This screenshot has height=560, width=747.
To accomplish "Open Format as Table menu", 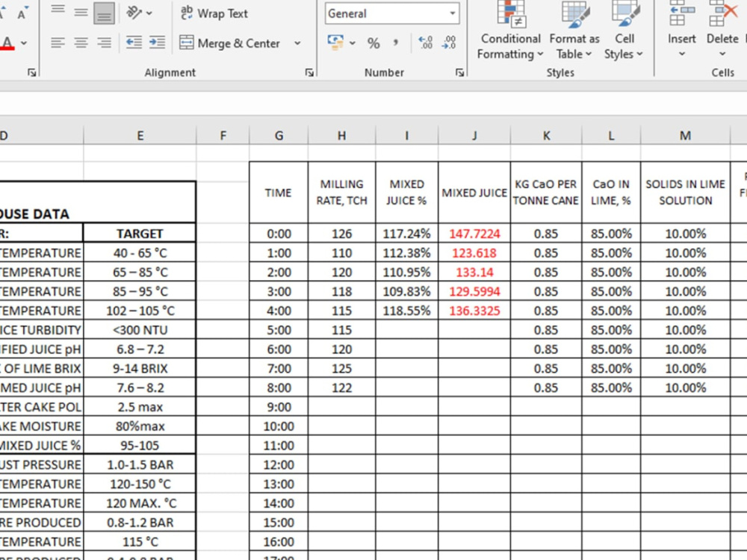I will click(574, 31).
